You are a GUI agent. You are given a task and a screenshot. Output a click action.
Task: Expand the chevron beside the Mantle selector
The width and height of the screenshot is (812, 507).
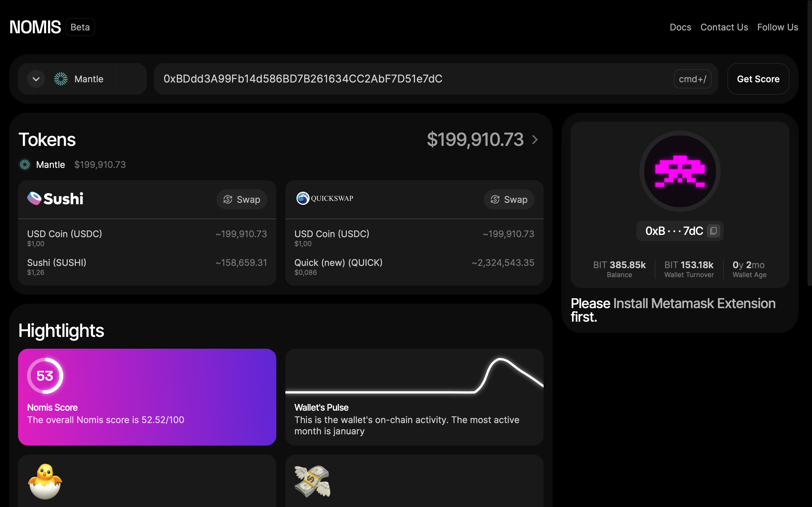[36, 79]
